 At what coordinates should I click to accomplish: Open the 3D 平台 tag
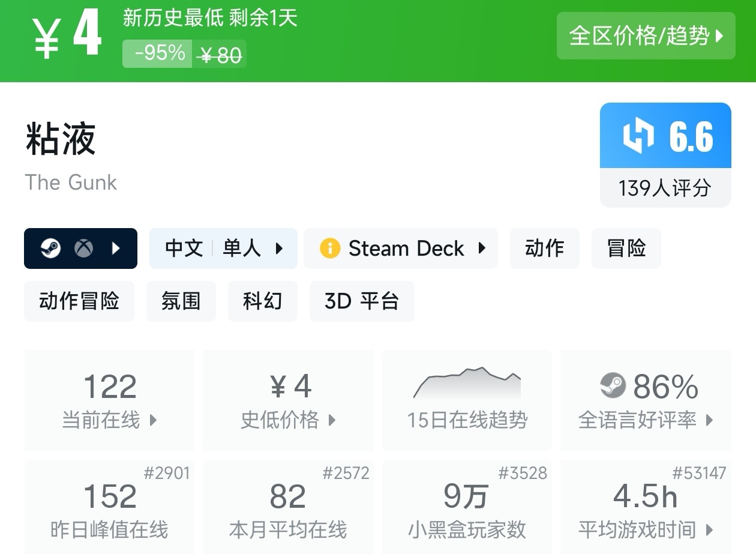point(361,301)
